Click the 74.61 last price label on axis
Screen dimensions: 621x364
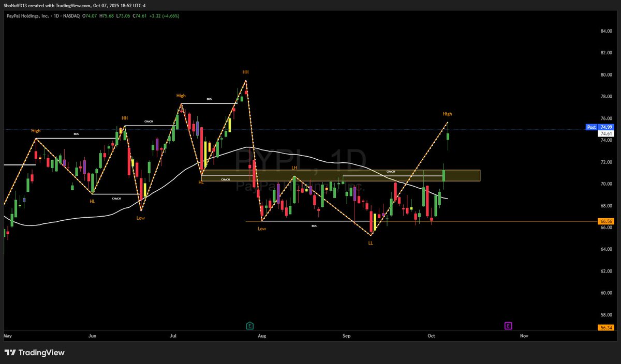[x=607, y=133]
